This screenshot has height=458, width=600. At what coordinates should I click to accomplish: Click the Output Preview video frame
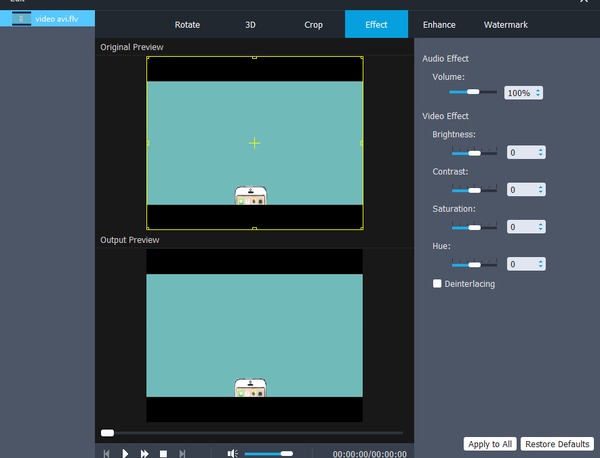[254, 336]
